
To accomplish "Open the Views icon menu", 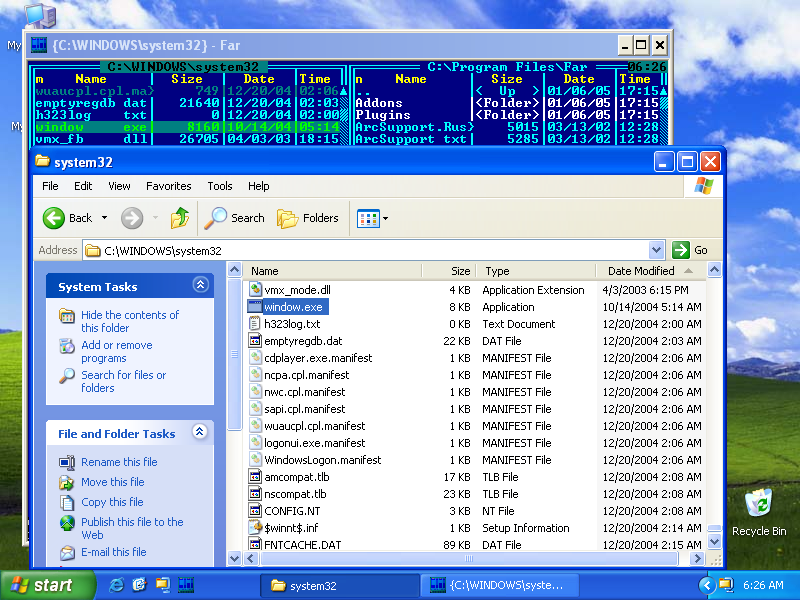I will pyautogui.click(x=368, y=218).
